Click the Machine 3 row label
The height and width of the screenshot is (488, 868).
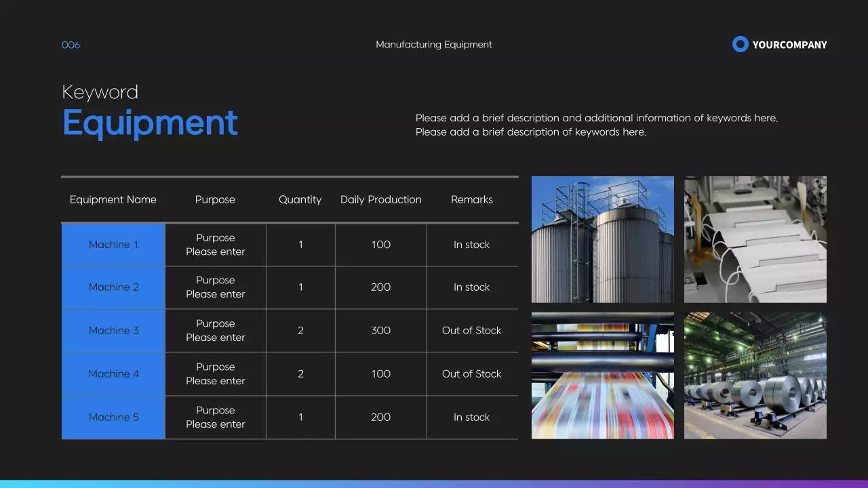coord(113,330)
